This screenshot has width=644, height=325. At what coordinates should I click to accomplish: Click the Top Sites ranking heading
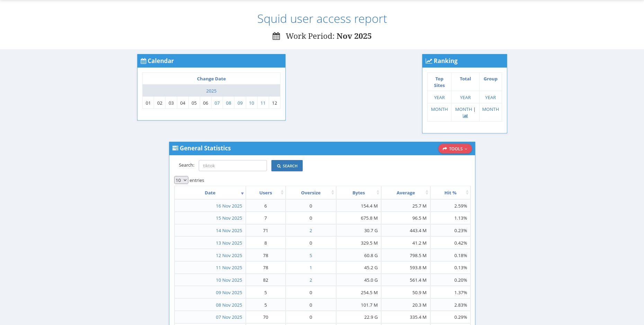[439, 82]
